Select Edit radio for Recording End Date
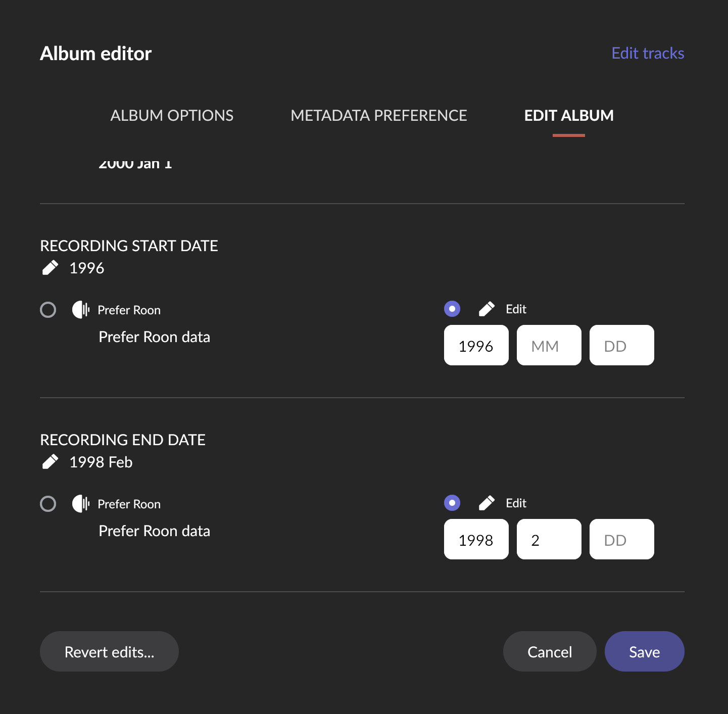This screenshot has height=714, width=728. click(452, 503)
